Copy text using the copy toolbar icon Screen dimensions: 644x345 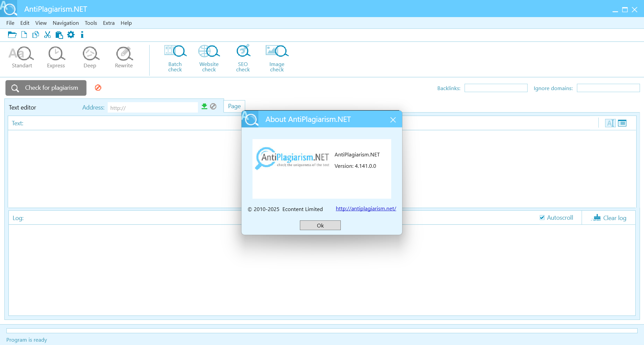tap(36, 35)
